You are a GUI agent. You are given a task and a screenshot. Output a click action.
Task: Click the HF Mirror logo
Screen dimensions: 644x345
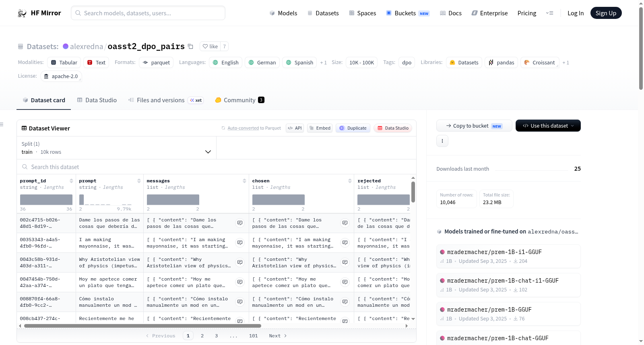(39, 13)
